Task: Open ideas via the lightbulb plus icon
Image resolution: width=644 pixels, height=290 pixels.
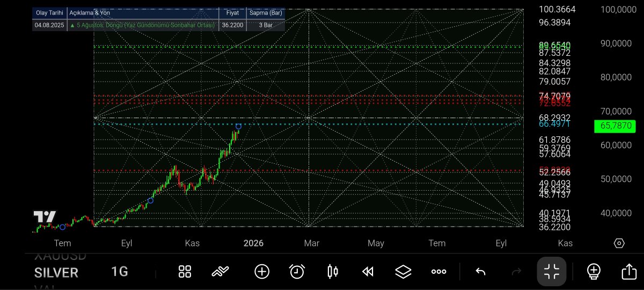Action: (594, 272)
